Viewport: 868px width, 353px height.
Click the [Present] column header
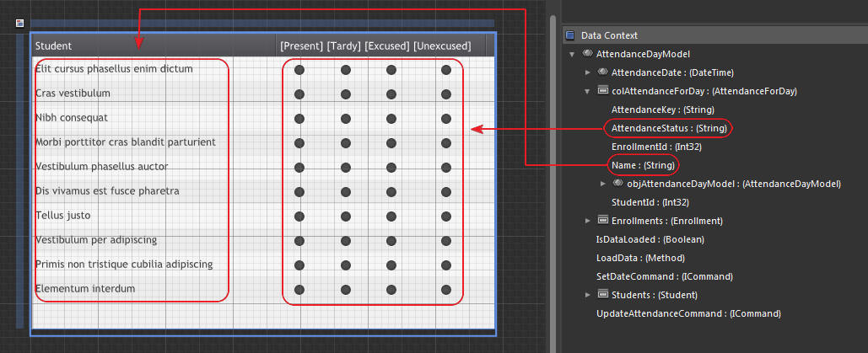tap(301, 46)
